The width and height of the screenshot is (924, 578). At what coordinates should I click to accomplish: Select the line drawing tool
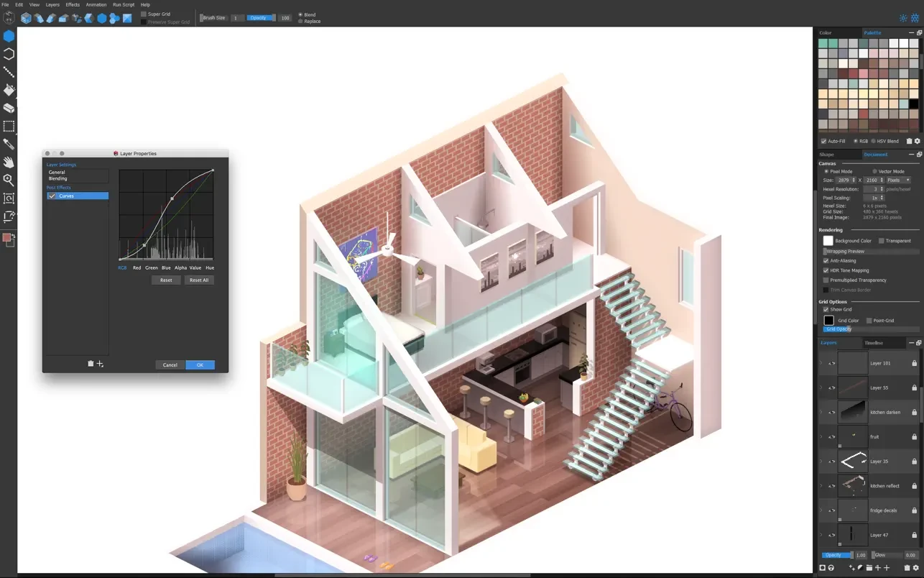click(9, 72)
